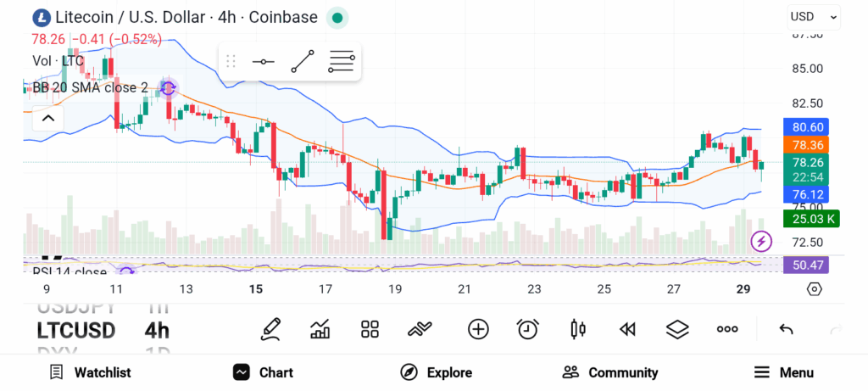Open the layout grid apps icon

[x=370, y=329]
